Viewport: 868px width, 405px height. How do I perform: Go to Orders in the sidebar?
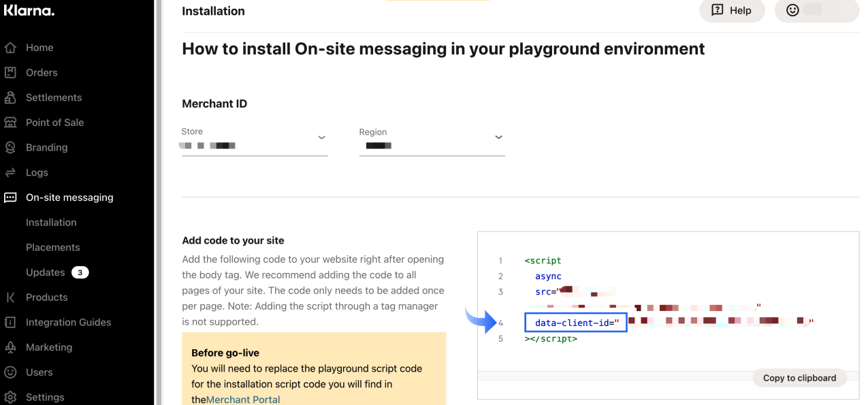point(42,72)
